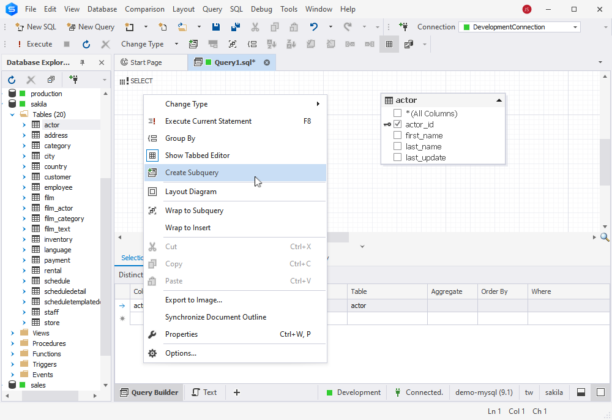Expand the film table node
The height and width of the screenshot is (420, 612).
pyautogui.click(x=24, y=198)
